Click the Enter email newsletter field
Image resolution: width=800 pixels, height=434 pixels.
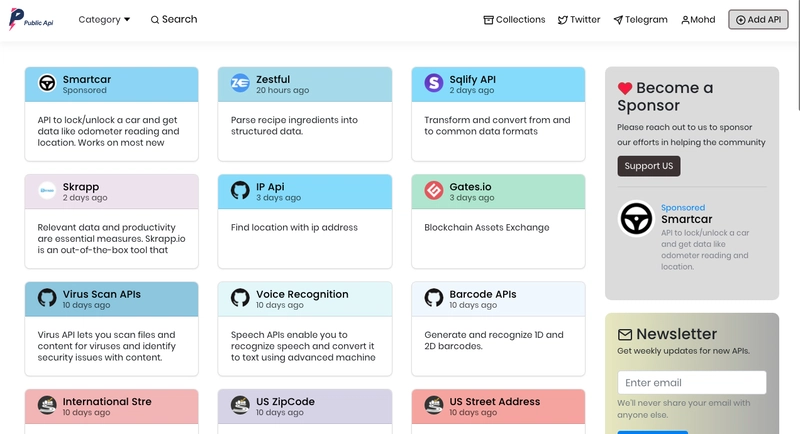[x=691, y=382]
